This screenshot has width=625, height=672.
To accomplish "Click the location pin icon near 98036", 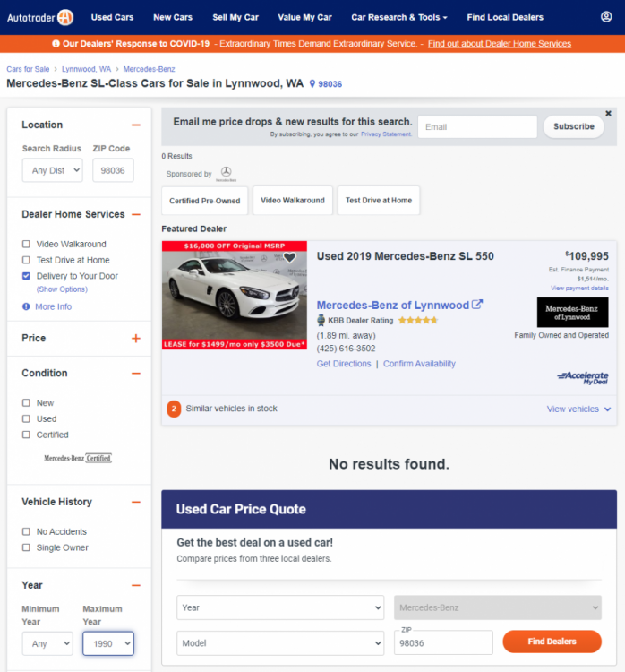I will pyautogui.click(x=312, y=84).
